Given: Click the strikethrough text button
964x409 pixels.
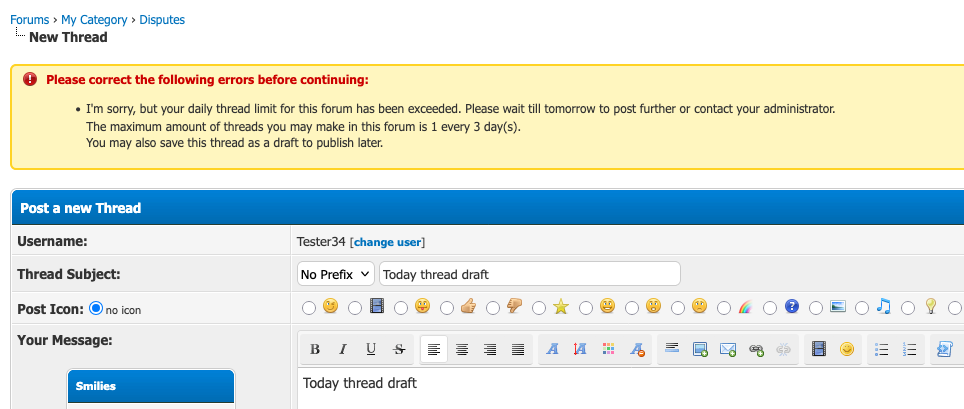Looking at the screenshot, I should coord(399,349).
